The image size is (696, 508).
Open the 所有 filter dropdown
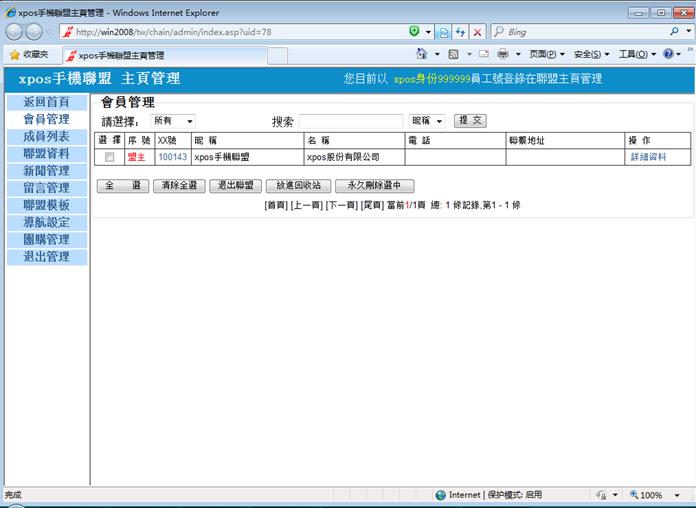pyautogui.click(x=173, y=121)
